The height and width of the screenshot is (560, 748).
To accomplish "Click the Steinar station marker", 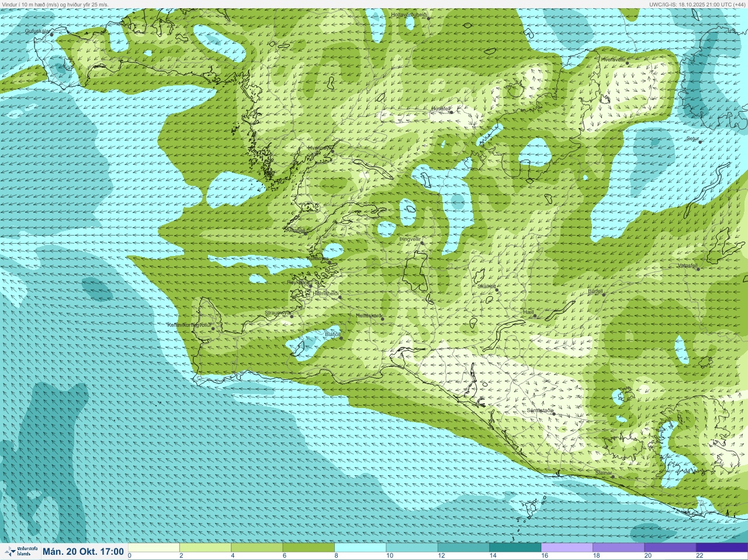I will click(613, 476).
